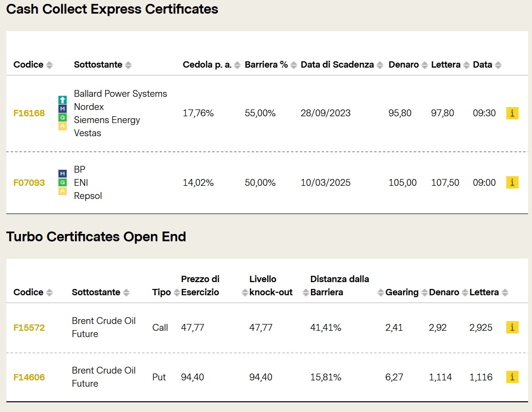Open certificate code F16168 link
The width and height of the screenshot is (532, 412).
29,113
